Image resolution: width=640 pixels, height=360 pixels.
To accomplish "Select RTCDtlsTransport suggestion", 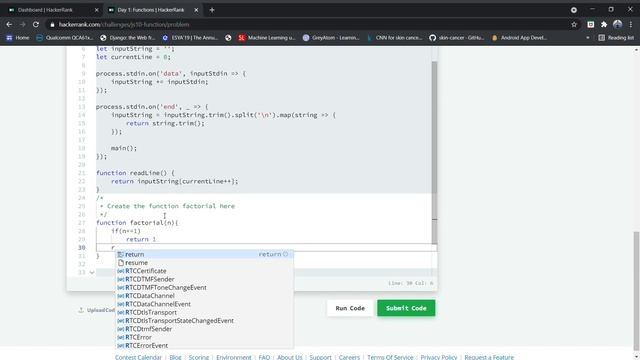I will [x=204, y=312].
